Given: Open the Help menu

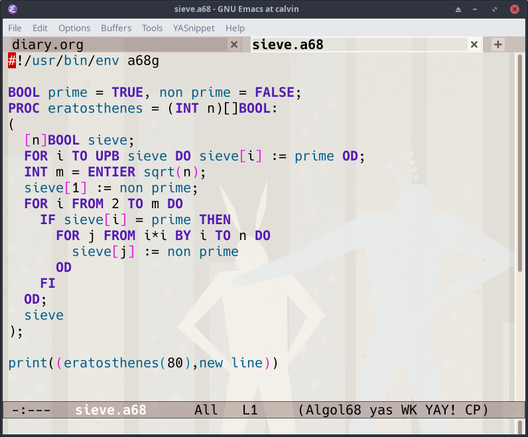Looking at the screenshot, I should click(x=235, y=28).
